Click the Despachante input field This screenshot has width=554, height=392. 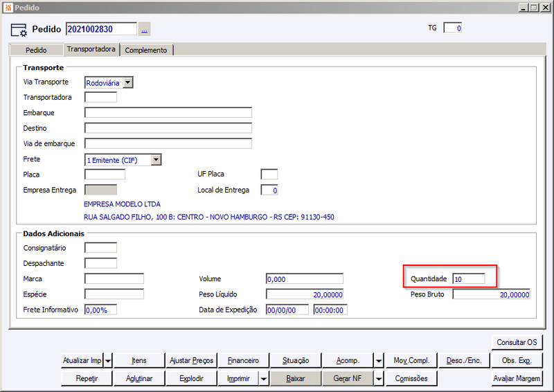pyautogui.click(x=100, y=263)
